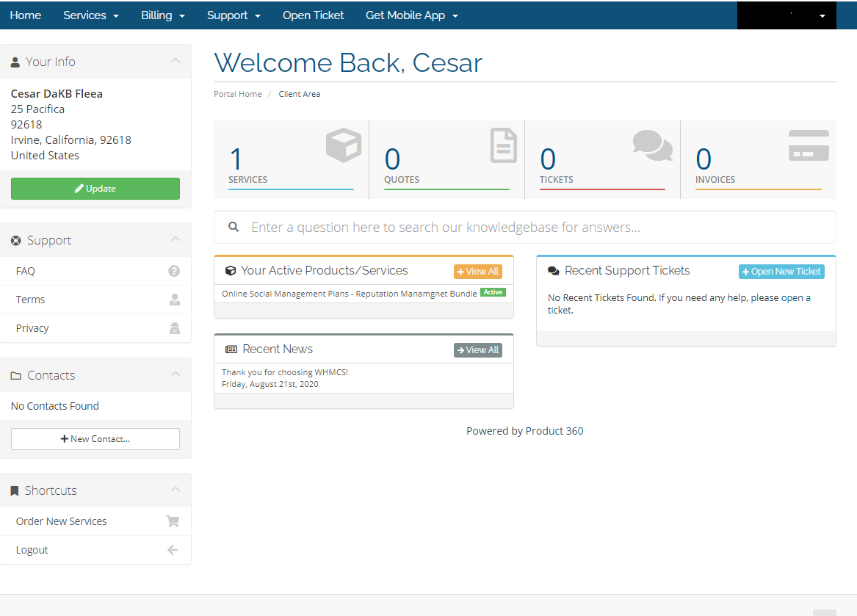
Task: Click the spy icon in Privacy row
Action: (174, 328)
